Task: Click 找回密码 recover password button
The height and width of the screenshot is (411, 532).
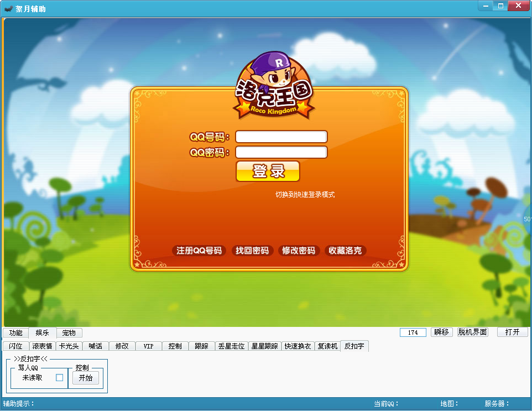Action: 252,251
